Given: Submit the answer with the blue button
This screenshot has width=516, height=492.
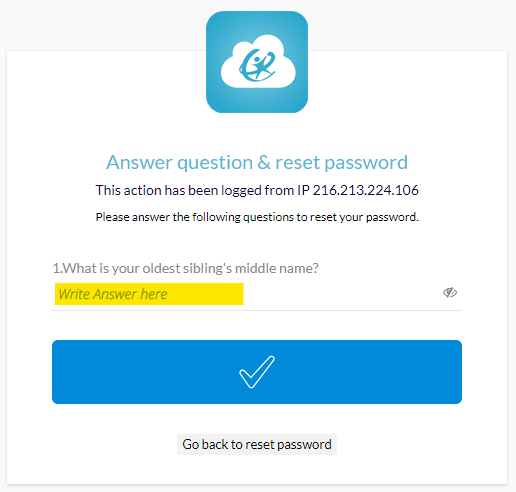Looking at the screenshot, I should 257,372.
